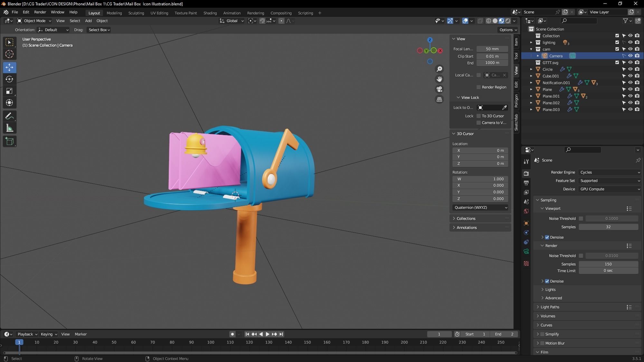The width and height of the screenshot is (644, 362).
Task: Open the Output properties tab
Action: [526, 183]
